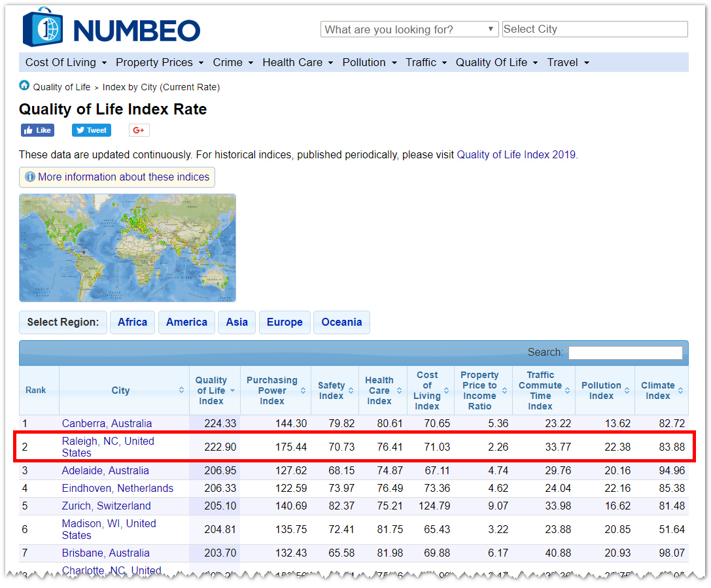Open the Health Care menu

point(298,63)
